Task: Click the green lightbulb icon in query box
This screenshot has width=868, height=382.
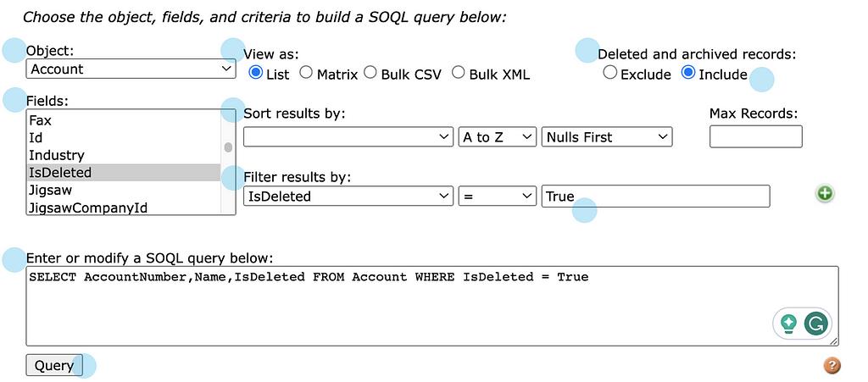Action: [789, 323]
